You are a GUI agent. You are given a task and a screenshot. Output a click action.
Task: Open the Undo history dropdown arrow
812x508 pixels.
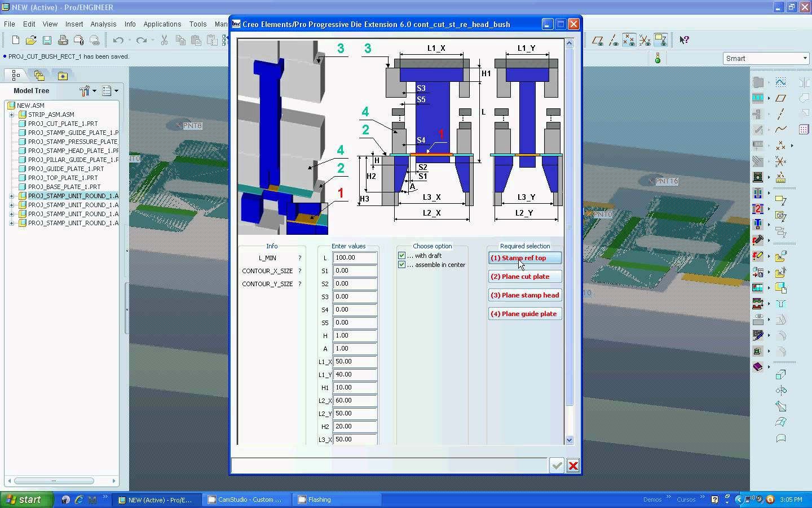pyautogui.click(x=129, y=40)
